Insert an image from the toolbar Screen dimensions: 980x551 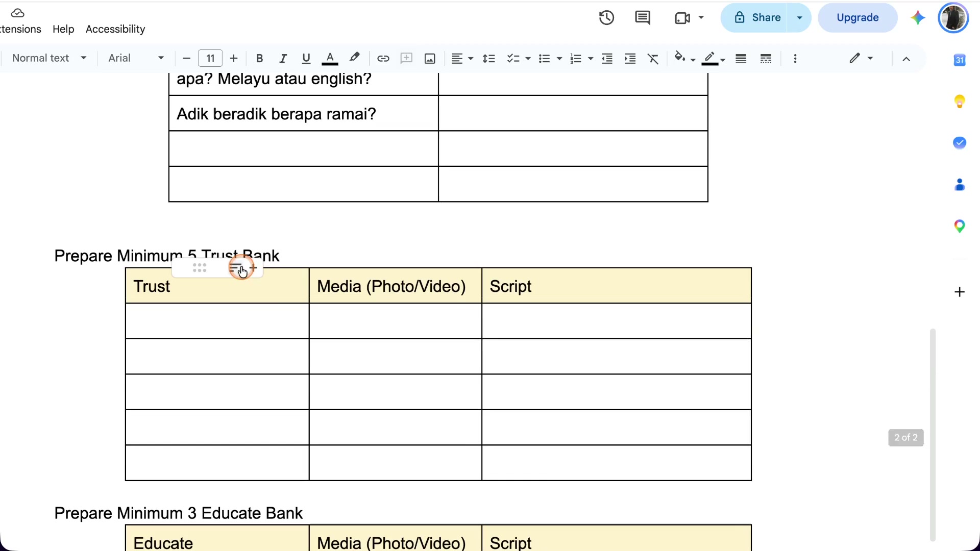[x=430, y=59]
